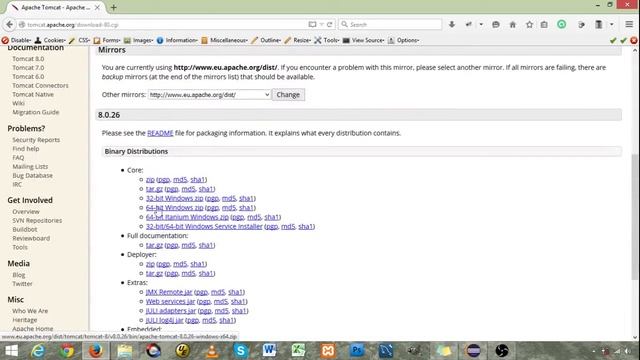The width and height of the screenshot is (640, 360).
Task: Click the browser Search box
Action: [x=390, y=24]
